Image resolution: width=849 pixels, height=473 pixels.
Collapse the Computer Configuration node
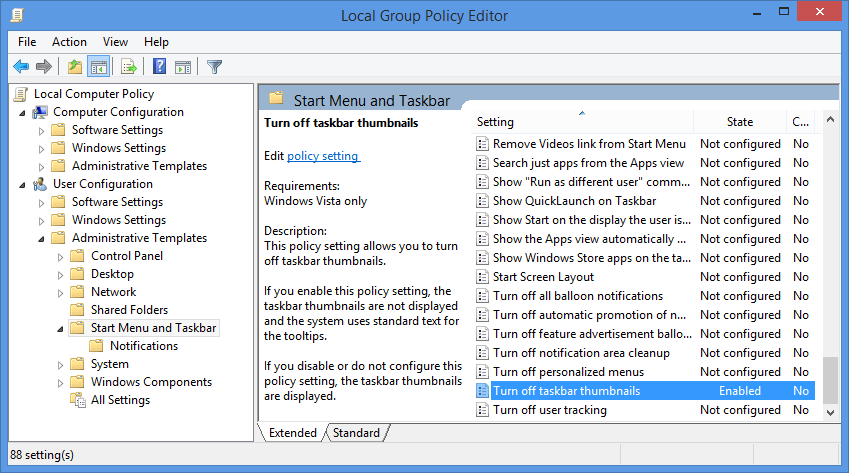click(22, 112)
